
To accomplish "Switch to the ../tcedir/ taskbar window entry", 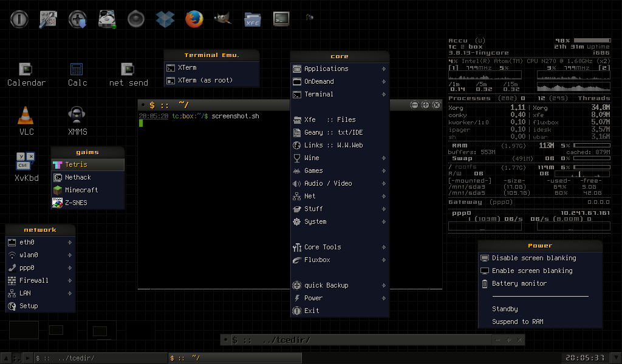I will coord(100,358).
